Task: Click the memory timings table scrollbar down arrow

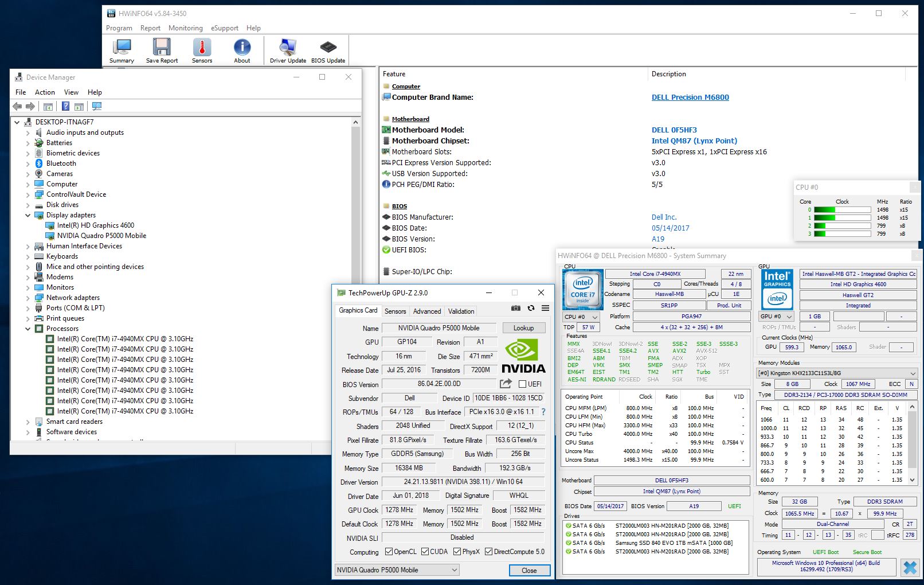Action: (x=911, y=479)
